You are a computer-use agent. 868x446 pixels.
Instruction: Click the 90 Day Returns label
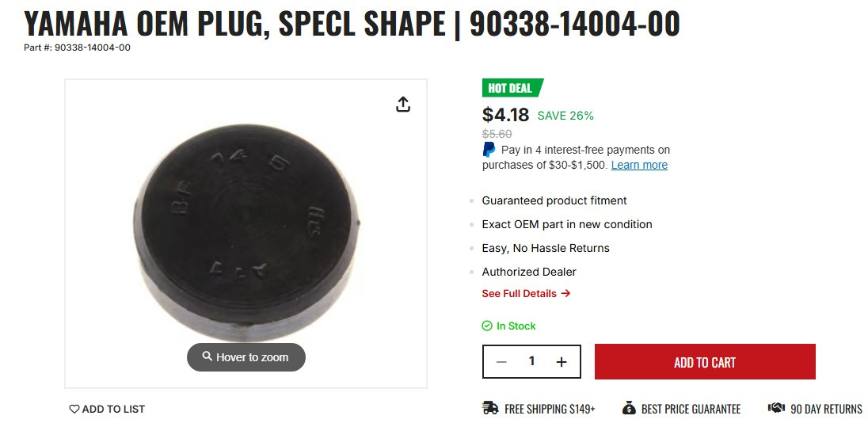coord(826,409)
